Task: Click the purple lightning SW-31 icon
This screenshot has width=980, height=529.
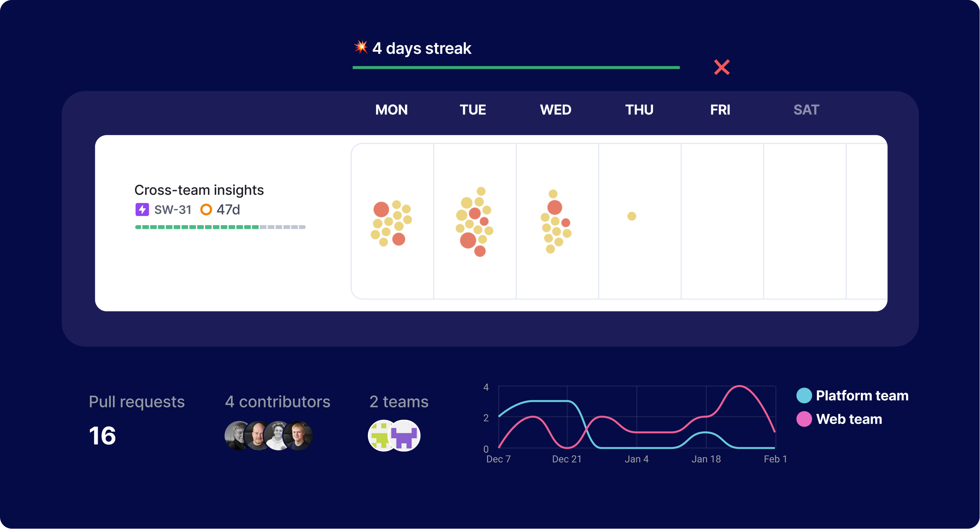Action: [142, 210]
